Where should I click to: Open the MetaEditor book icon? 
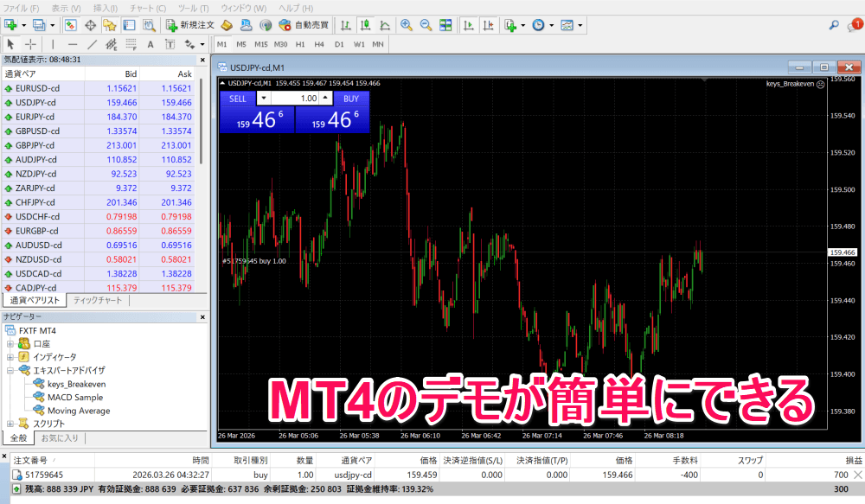coord(227,25)
